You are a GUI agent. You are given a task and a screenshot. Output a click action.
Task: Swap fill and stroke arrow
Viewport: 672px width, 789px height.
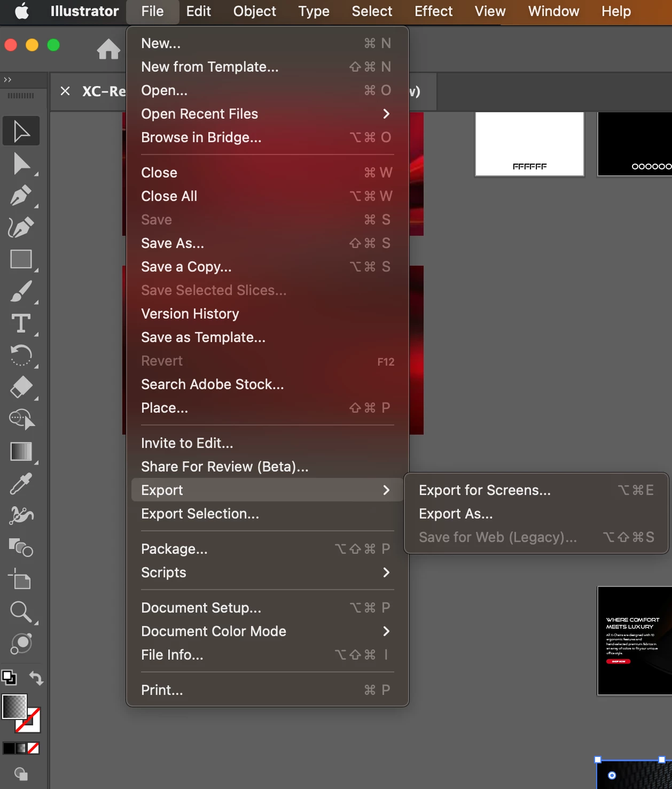click(x=36, y=678)
